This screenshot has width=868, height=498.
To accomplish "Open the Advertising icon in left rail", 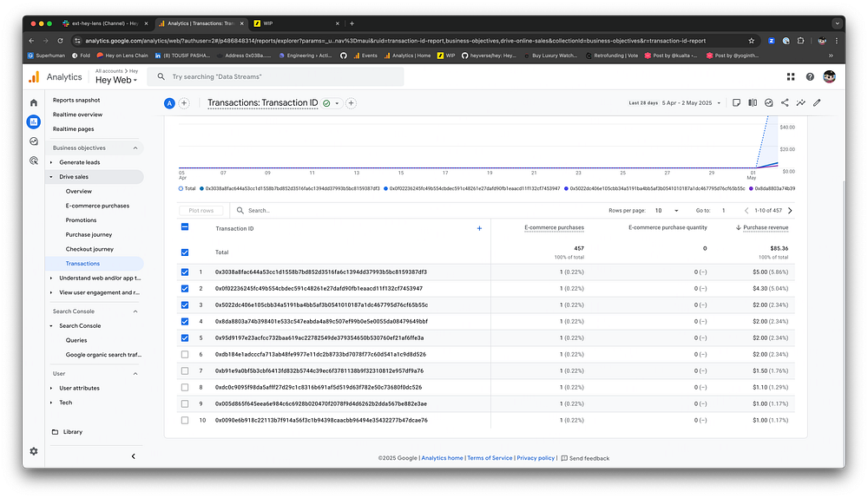I will click(x=34, y=161).
